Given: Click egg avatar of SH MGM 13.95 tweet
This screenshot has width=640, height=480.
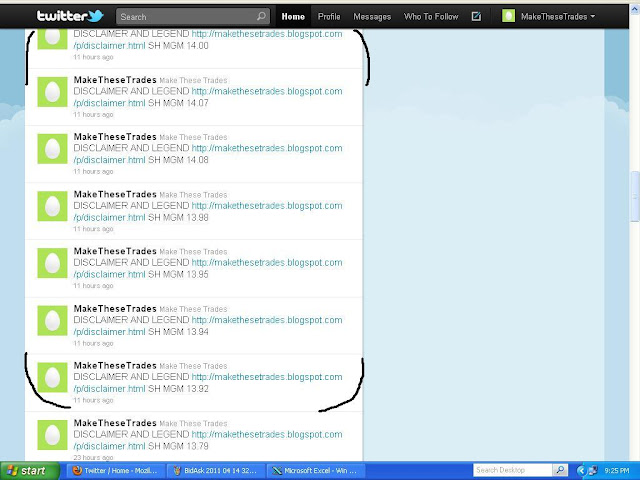Looking at the screenshot, I should [52, 263].
